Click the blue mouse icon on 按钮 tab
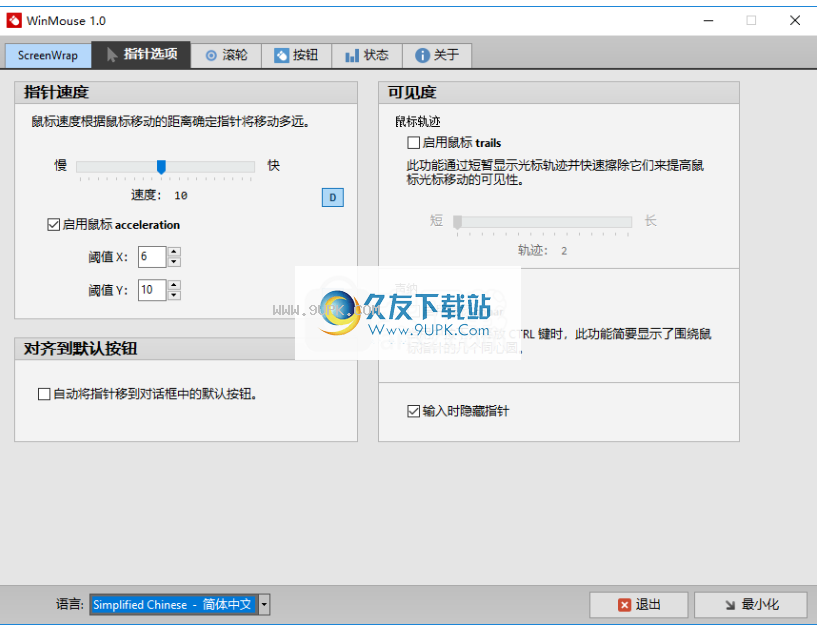The width and height of the screenshot is (817, 626). coord(281,55)
